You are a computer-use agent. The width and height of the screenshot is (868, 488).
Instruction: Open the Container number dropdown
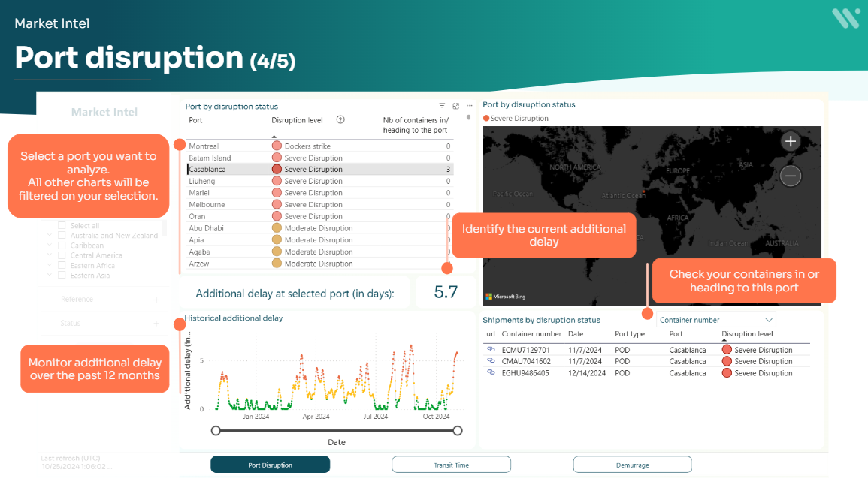pyautogui.click(x=715, y=320)
